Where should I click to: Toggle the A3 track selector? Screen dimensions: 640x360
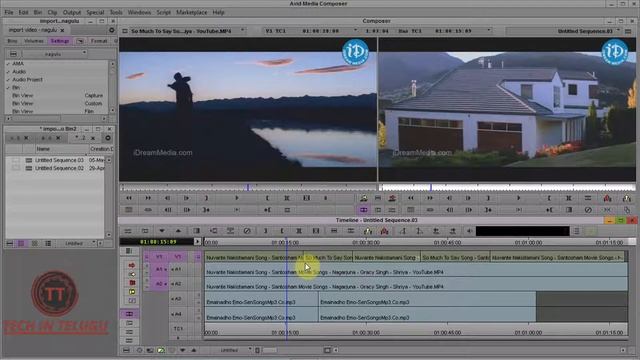click(178, 299)
